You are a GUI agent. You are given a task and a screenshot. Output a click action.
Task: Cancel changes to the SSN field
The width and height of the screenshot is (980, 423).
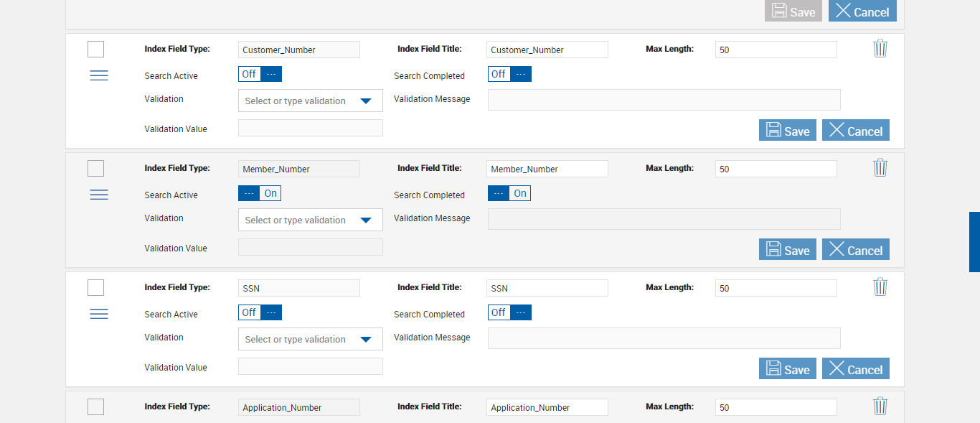(855, 368)
